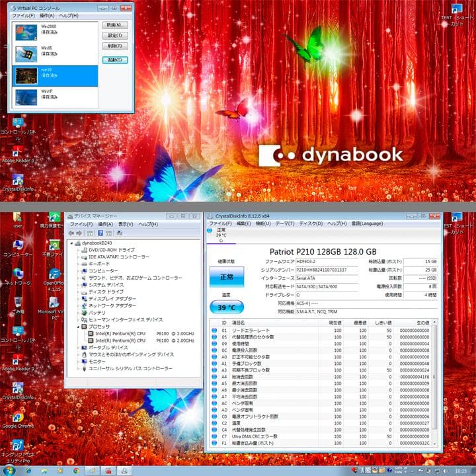
Task: Click the Forward arrow in Device Manager toolbar
Action: (x=79, y=233)
